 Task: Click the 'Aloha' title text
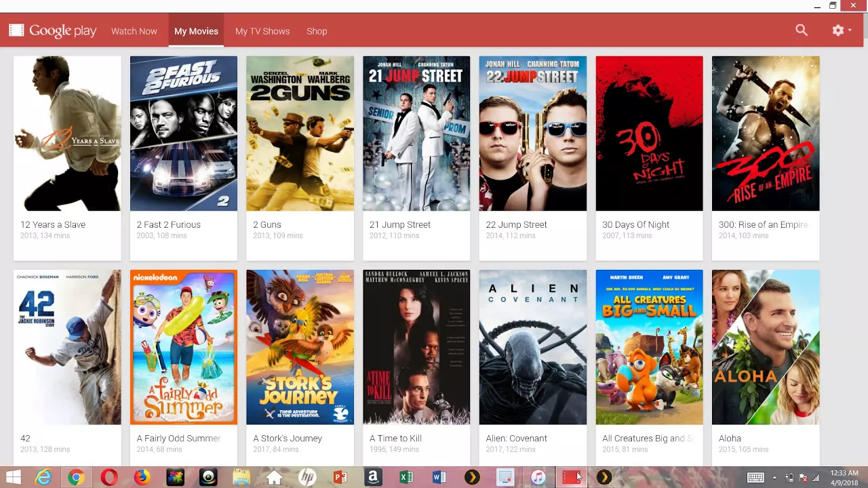coord(730,439)
